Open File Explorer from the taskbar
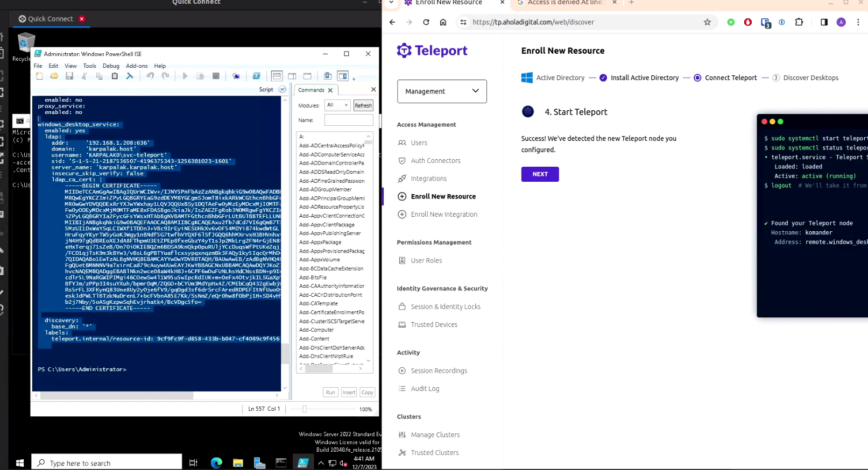The height and width of the screenshot is (470, 868). (x=238, y=462)
